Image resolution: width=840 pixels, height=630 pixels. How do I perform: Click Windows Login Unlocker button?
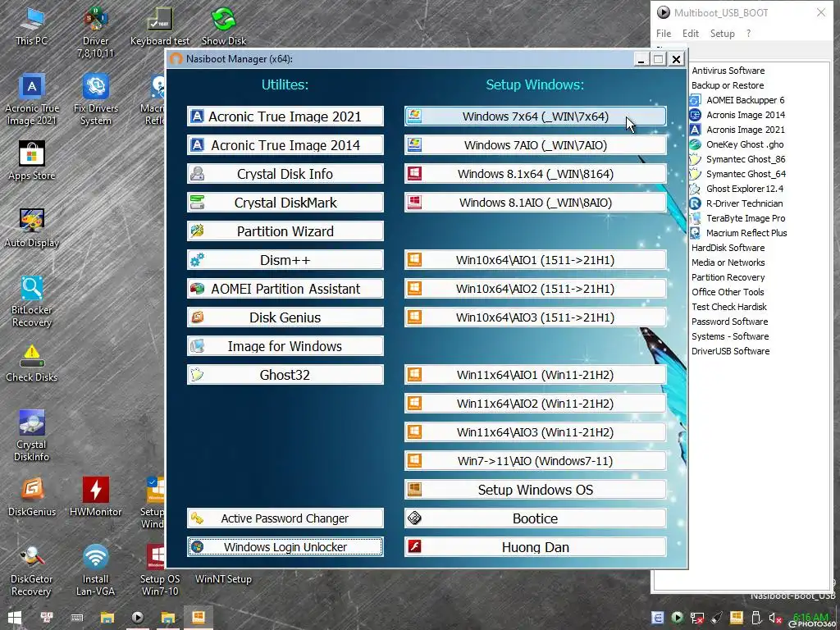tap(285, 547)
